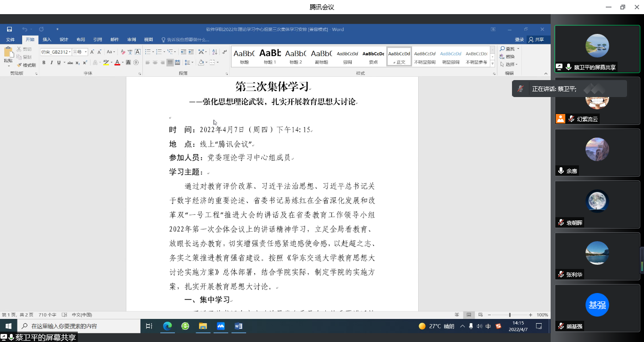Toggle justified alignment button
The width and height of the screenshot is (644, 342).
(x=170, y=63)
